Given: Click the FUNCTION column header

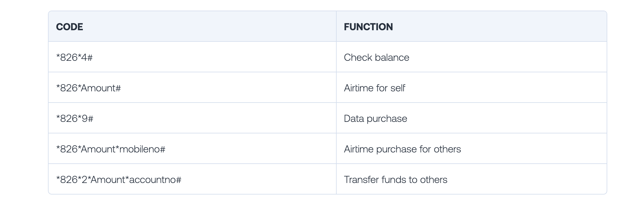Looking at the screenshot, I should 368,27.
